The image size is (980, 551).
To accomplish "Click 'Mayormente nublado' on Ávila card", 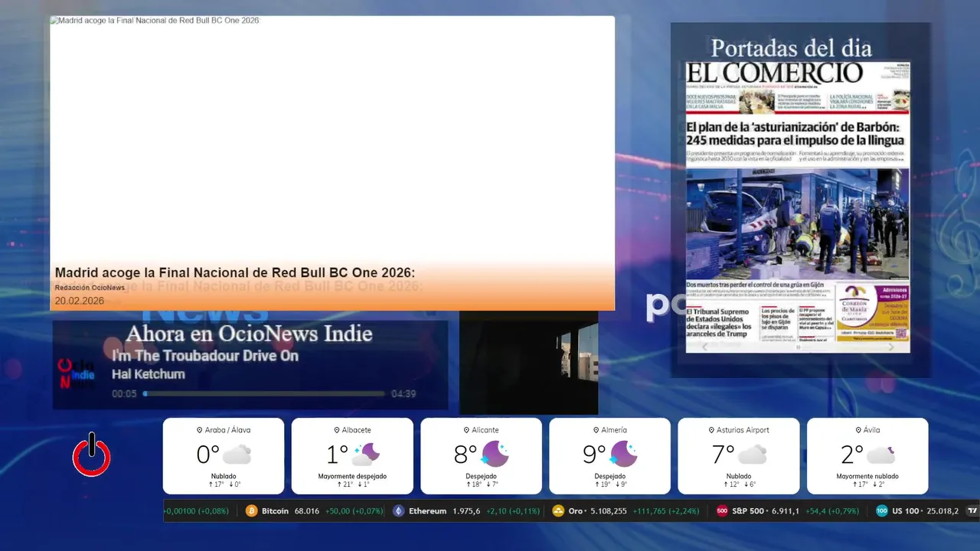I will [x=867, y=476].
